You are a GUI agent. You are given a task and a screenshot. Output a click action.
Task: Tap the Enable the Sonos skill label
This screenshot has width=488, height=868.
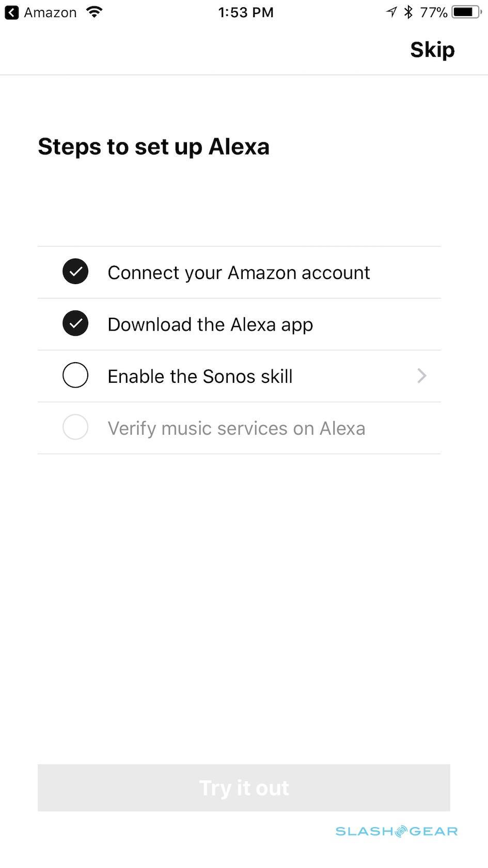200,376
